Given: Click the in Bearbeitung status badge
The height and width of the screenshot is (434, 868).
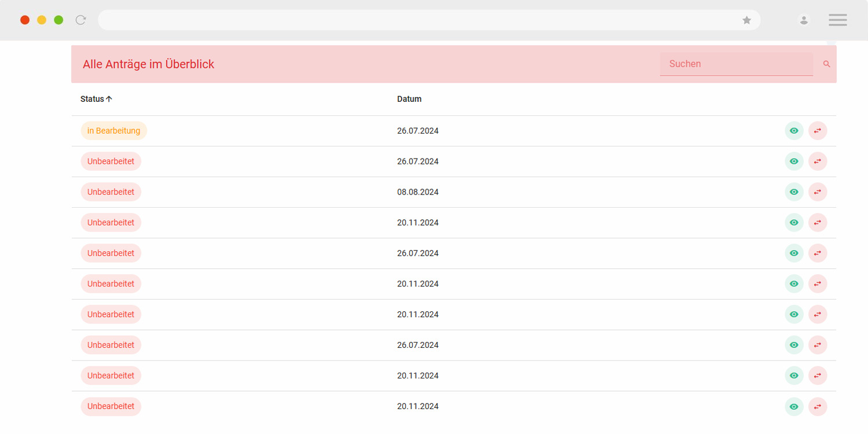Looking at the screenshot, I should [114, 131].
